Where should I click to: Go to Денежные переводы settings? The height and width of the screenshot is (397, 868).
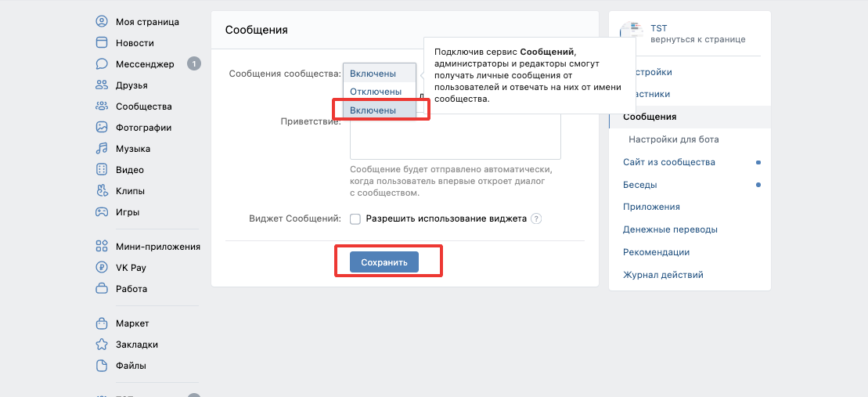670,230
